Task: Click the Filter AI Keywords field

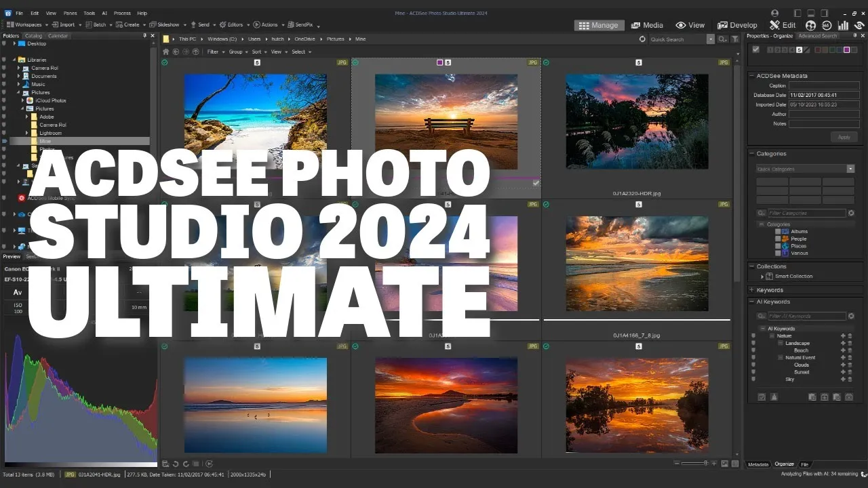Action: tap(806, 316)
